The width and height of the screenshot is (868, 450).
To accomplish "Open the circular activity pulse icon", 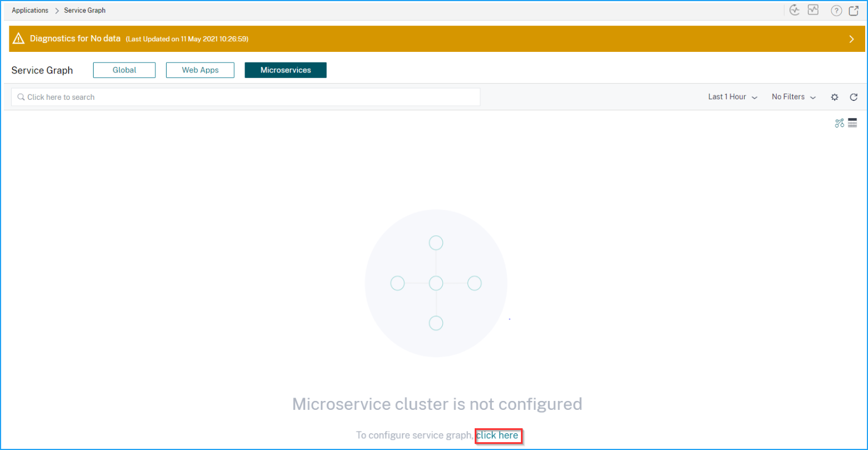I will click(x=795, y=10).
